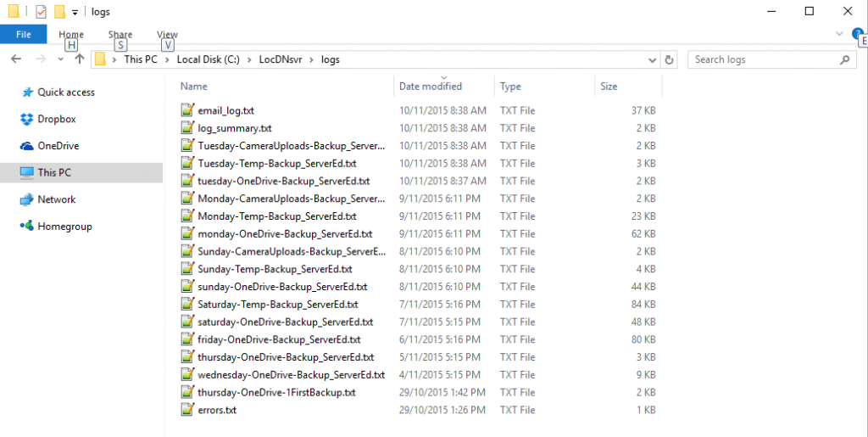
Task: Switch to the View ribbon tab
Action: coord(167,35)
